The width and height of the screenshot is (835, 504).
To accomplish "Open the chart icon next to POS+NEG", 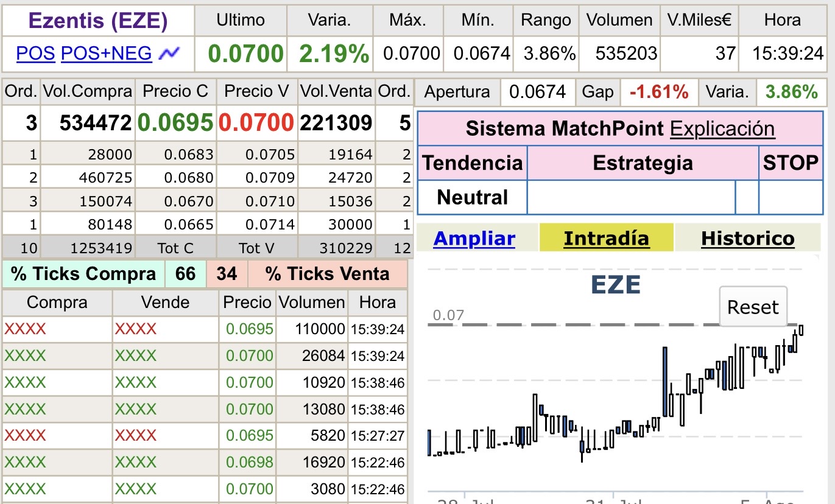I will pyautogui.click(x=169, y=54).
